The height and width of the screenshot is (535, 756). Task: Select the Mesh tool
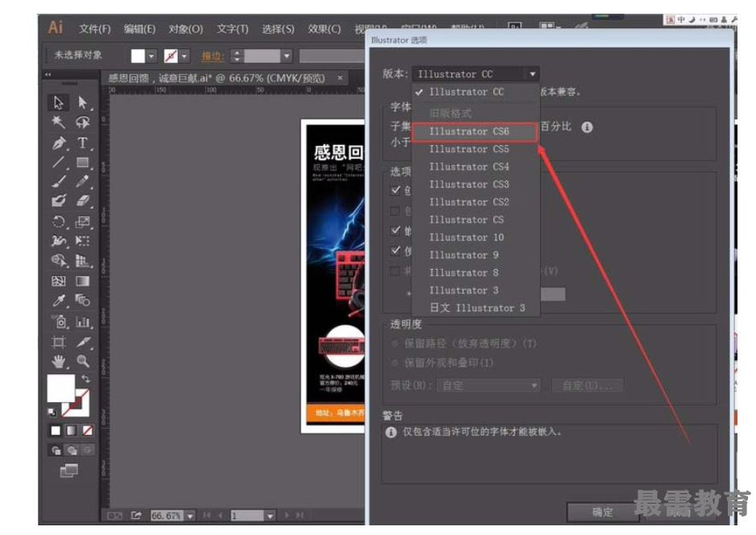58,280
